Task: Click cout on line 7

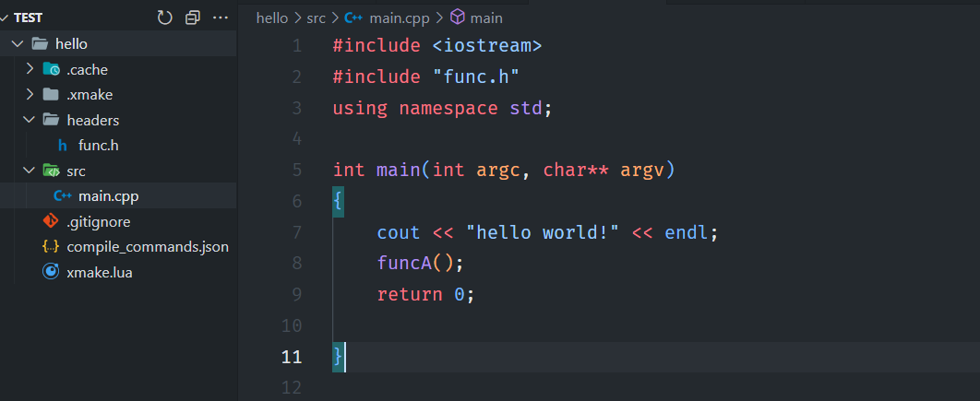Action: click(399, 233)
